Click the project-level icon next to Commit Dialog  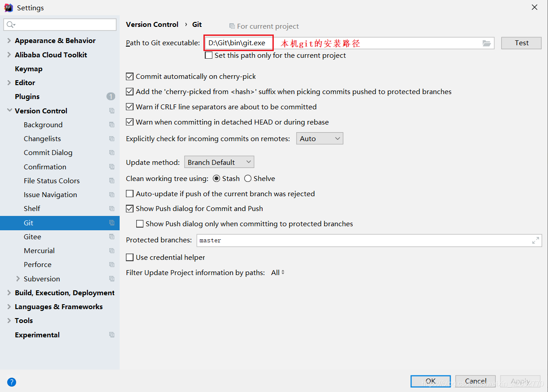(x=112, y=153)
